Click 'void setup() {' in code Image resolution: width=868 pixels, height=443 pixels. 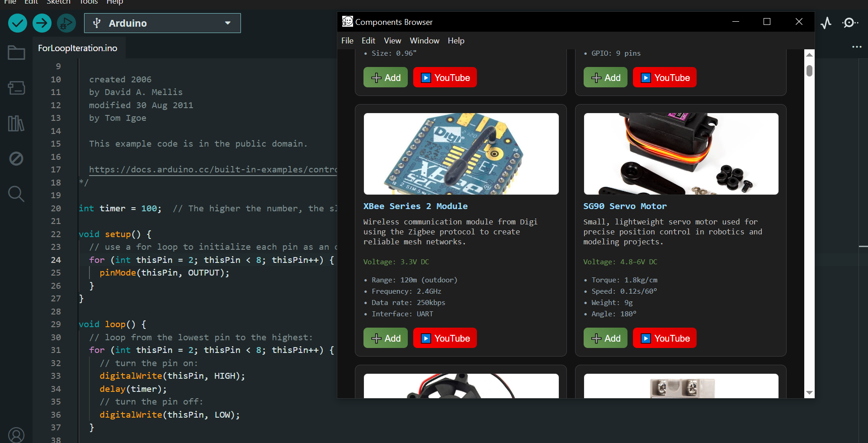115,234
